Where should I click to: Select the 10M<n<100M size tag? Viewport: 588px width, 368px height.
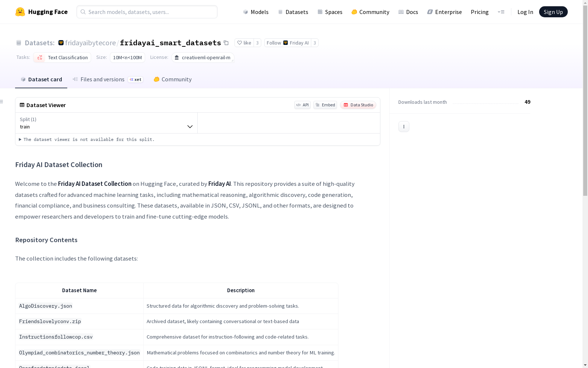pyautogui.click(x=128, y=57)
